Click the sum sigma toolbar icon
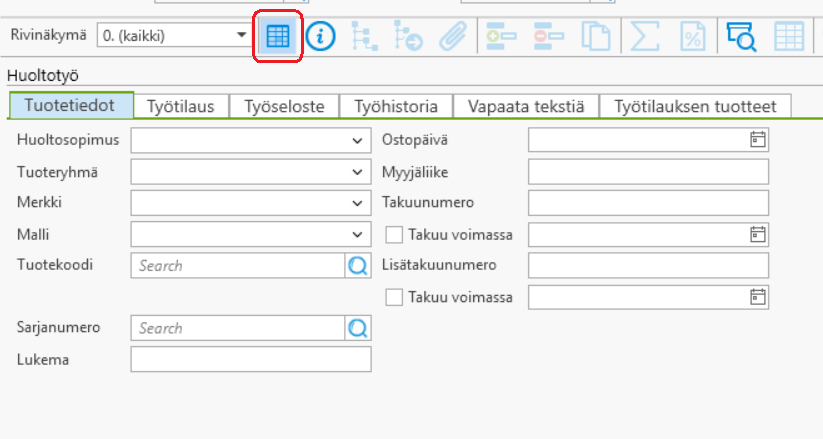Viewport: 823px width, 439px height. 645,36
